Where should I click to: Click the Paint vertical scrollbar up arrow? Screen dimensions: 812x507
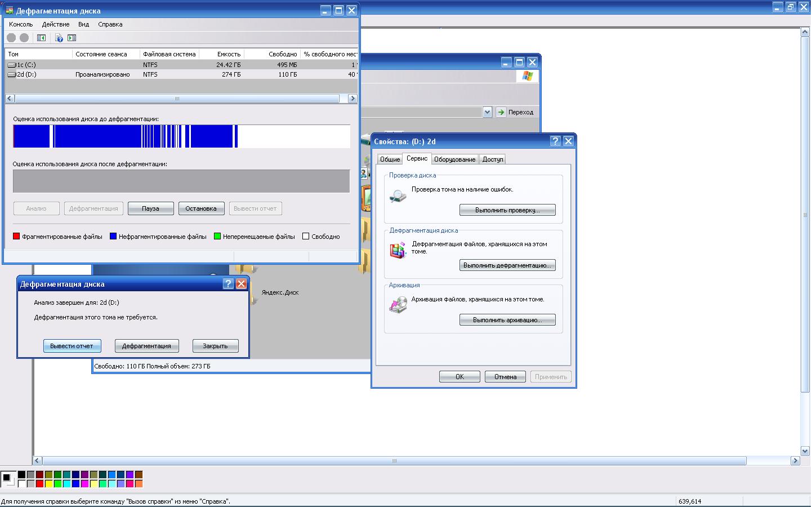point(805,33)
